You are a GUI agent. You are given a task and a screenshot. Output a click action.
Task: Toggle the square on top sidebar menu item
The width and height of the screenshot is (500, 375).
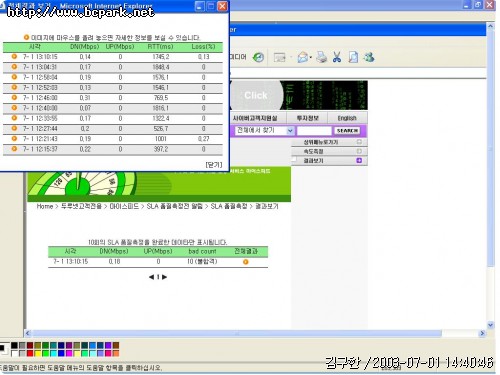[x=359, y=142]
